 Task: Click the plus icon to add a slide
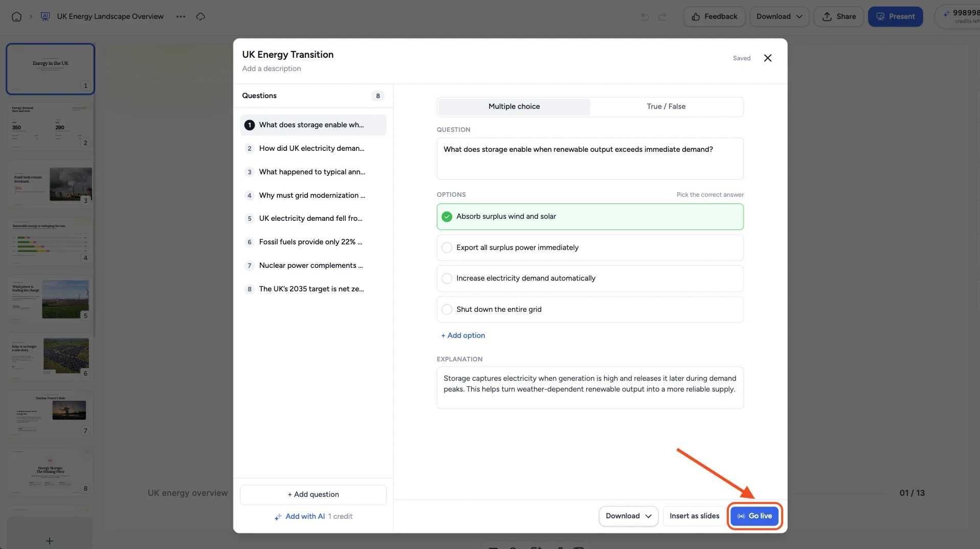point(50,540)
